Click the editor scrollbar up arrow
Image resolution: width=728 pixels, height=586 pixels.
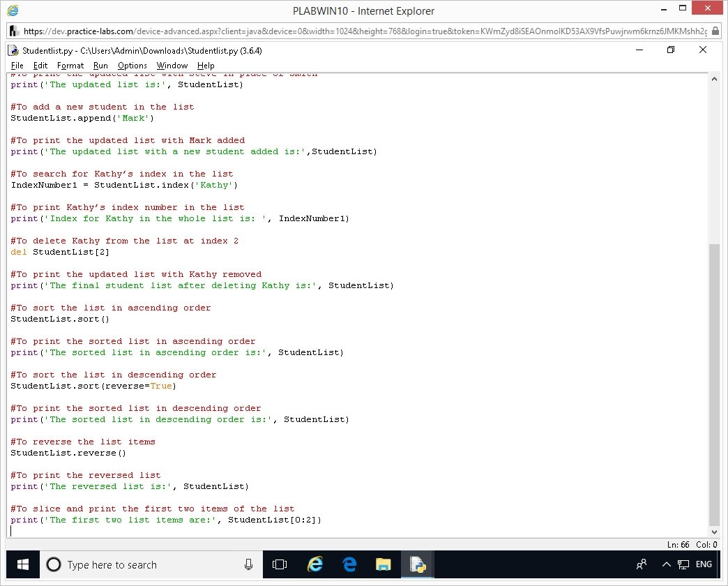(x=713, y=79)
